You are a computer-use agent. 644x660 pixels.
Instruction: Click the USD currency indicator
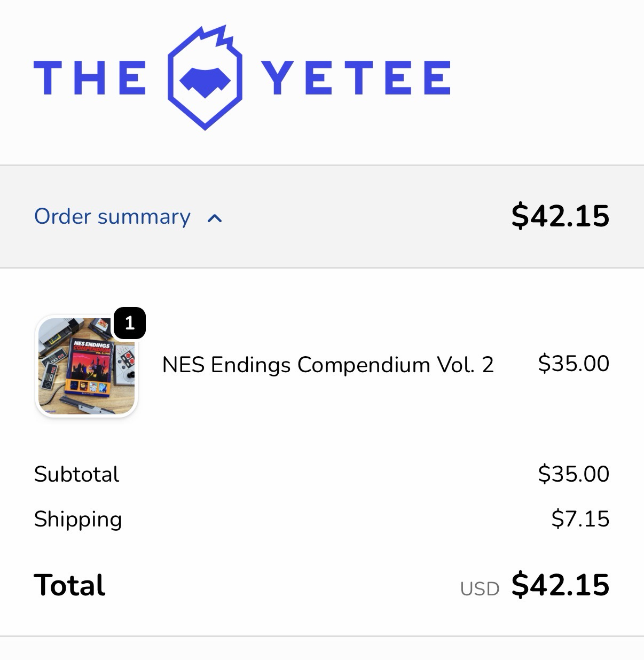[480, 589]
